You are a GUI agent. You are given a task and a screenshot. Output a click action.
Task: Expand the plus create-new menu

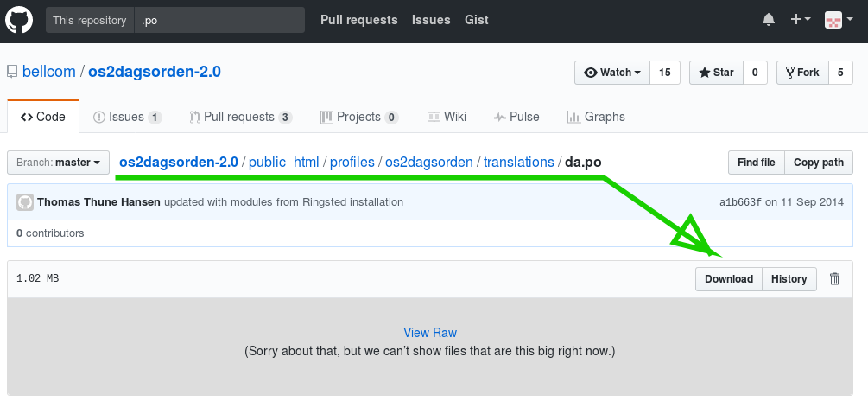(x=800, y=20)
